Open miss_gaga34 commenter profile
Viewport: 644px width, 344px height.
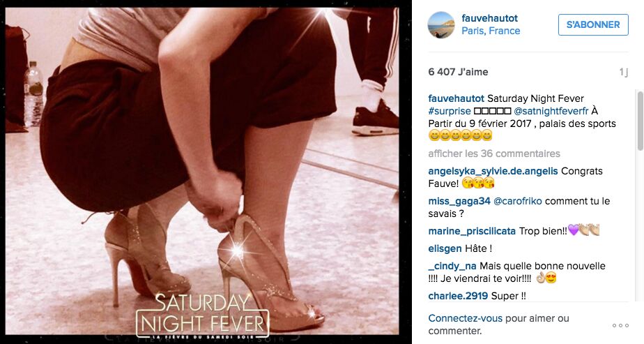click(x=459, y=201)
